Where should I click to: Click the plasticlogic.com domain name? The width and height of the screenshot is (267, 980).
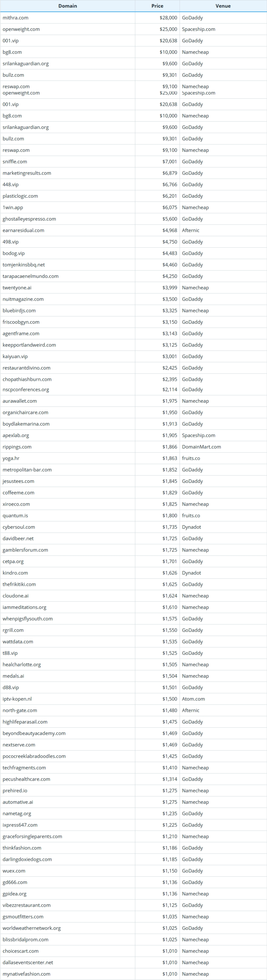[20, 196]
